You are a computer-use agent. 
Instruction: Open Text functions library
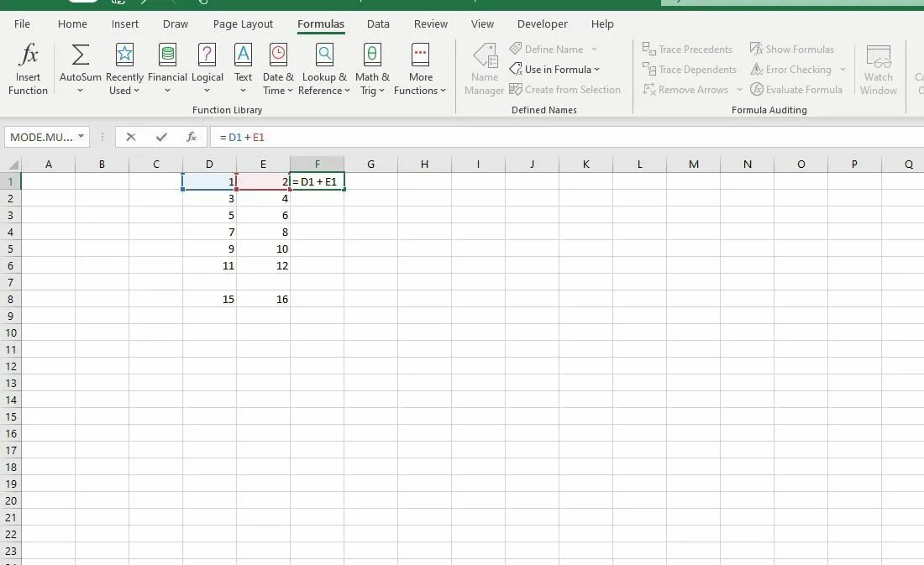[x=243, y=69]
